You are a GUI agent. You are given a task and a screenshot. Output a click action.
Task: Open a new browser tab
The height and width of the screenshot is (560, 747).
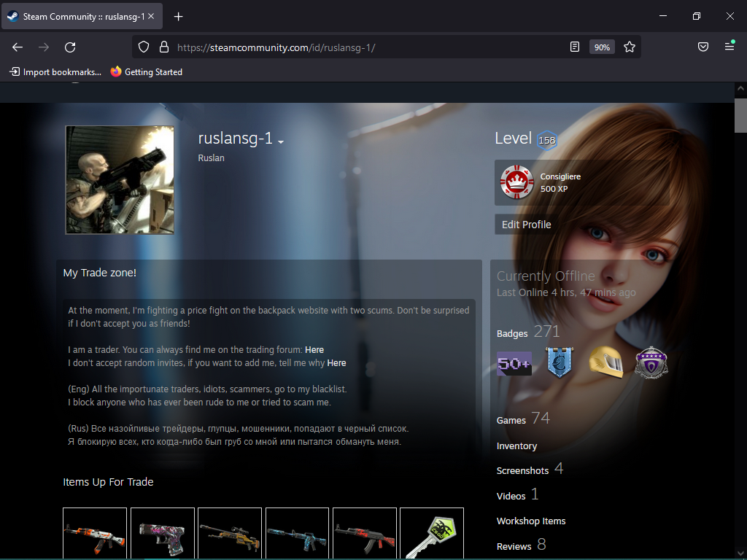click(179, 16)
